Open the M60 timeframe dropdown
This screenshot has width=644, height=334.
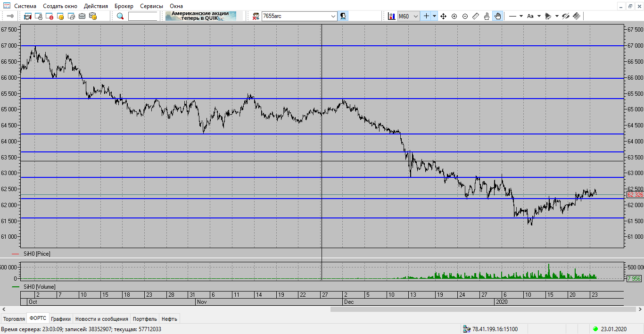click(x=409, y=16)
